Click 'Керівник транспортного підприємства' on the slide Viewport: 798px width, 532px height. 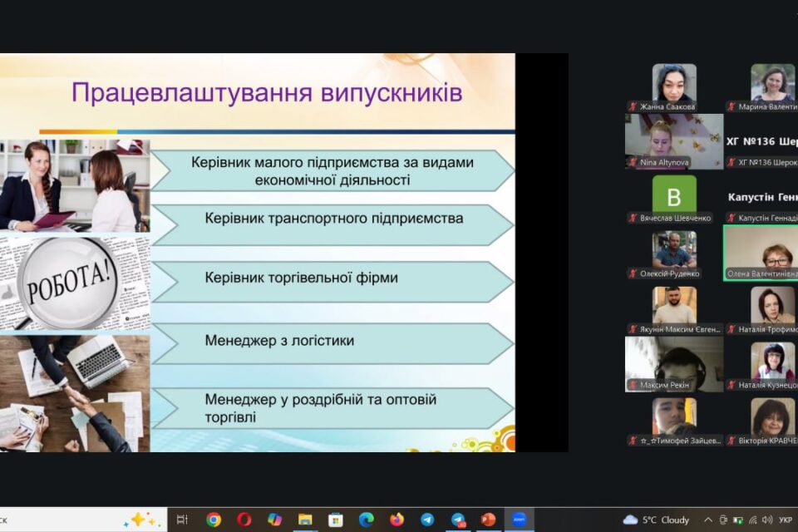click(334, 219)
